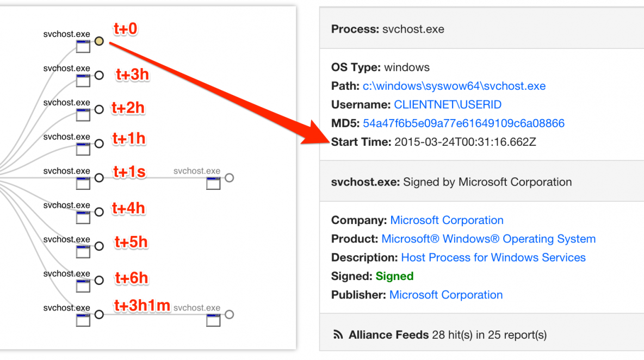Select child svchost.exe window icon right of t+1s
The image size is (644, 360).
pyautogui.click(x=213, y=183)
